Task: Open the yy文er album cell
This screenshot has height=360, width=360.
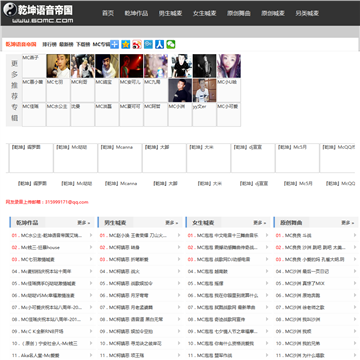Action: (204, 115)
